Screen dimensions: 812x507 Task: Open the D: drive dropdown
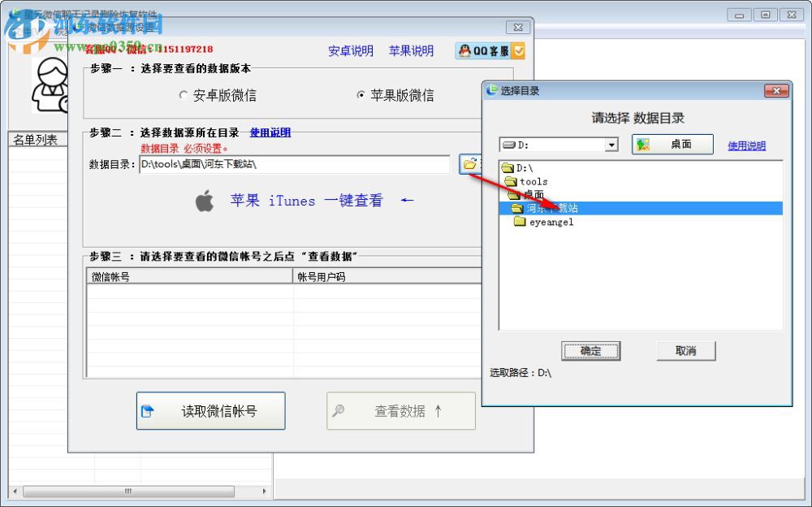pyautogui.click(x=611, y=145)
